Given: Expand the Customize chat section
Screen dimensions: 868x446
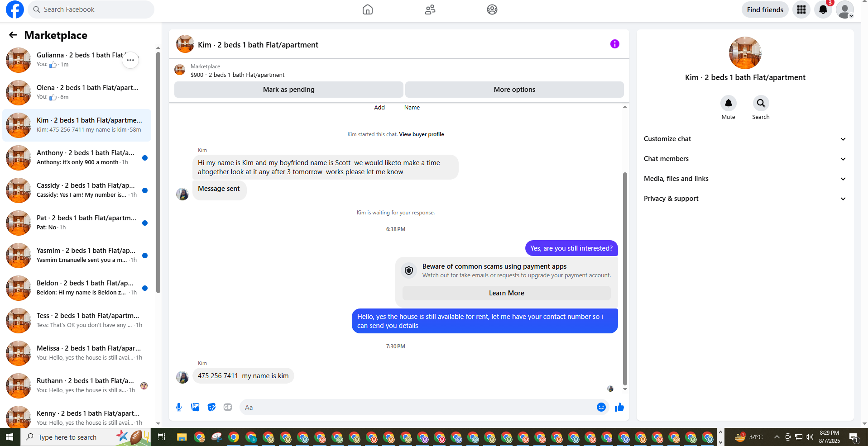Looking at the screenshot, I should 745,139.
